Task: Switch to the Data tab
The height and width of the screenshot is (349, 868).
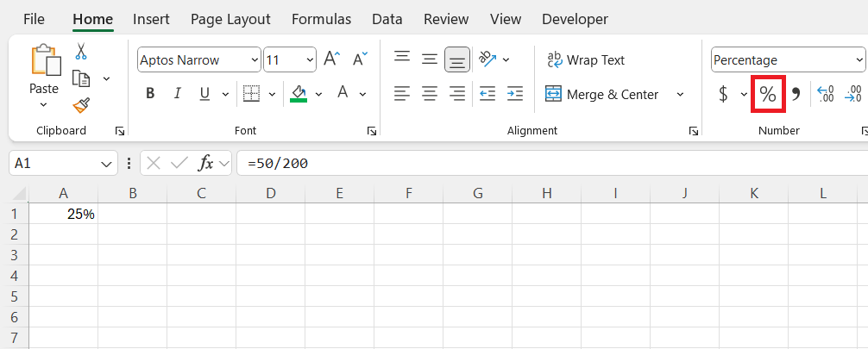Action: pos(387,19)
